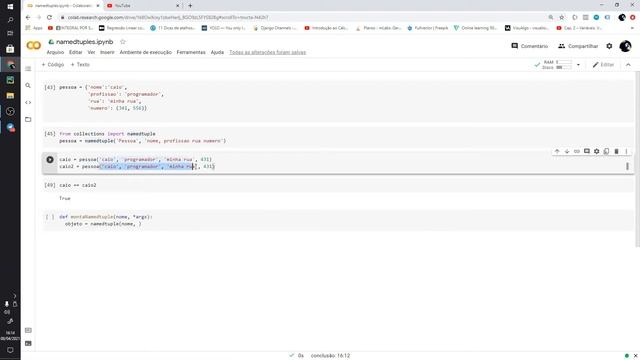Open Colab settings gear in header
This screenshot has width=640, height=360.
(609, 46)
